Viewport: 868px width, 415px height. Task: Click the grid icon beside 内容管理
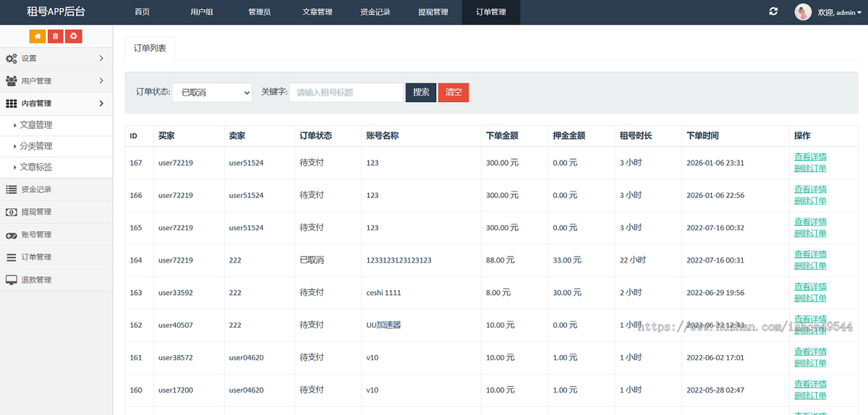click(x=11, y=103)
